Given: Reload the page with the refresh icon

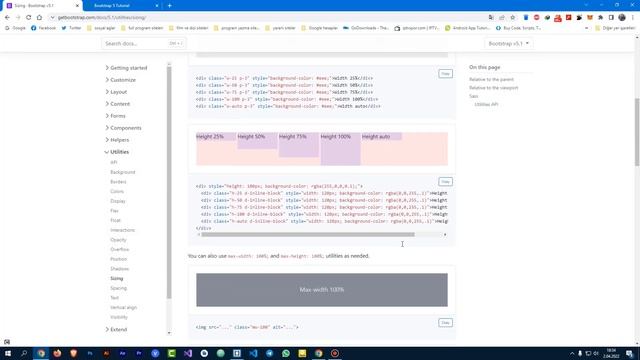Looking at the screenshot, I should coord(29,18).
